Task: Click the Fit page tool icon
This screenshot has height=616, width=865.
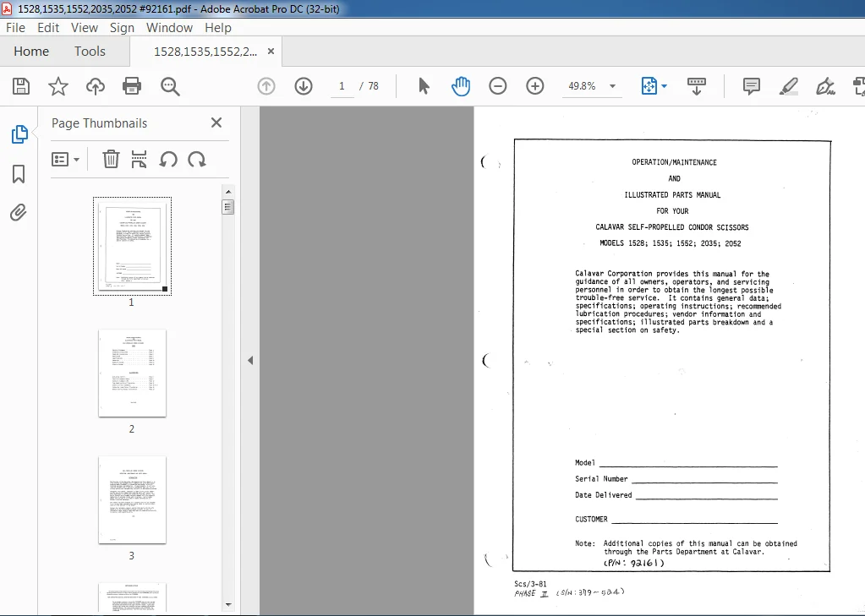Action: pyautogui.click(x=649, y=86)
